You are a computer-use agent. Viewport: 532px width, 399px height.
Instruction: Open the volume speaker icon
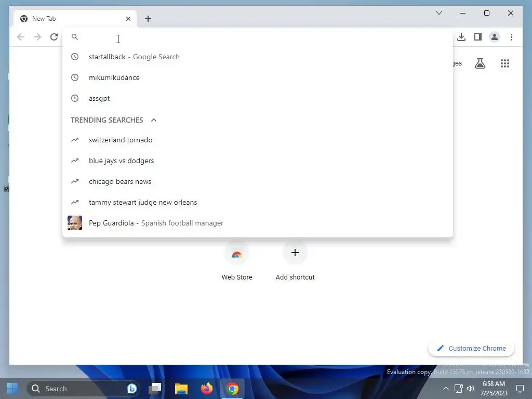(471, 389)
